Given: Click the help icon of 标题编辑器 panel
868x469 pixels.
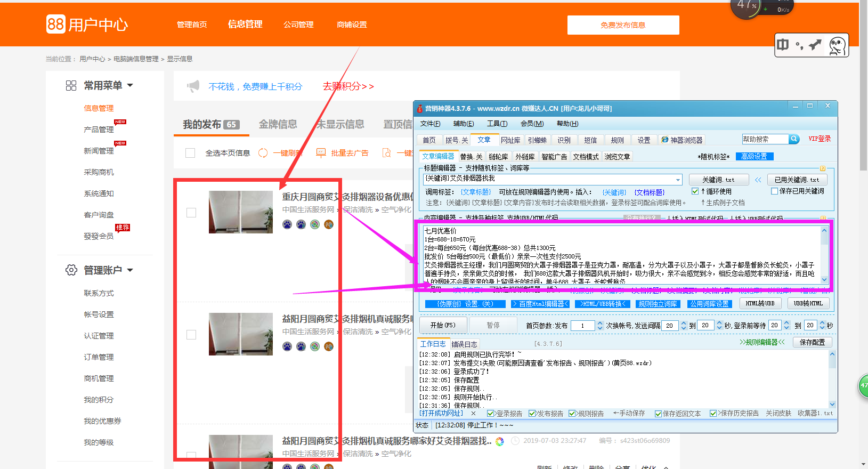Looking at the screenshot, I should [823, 168].
